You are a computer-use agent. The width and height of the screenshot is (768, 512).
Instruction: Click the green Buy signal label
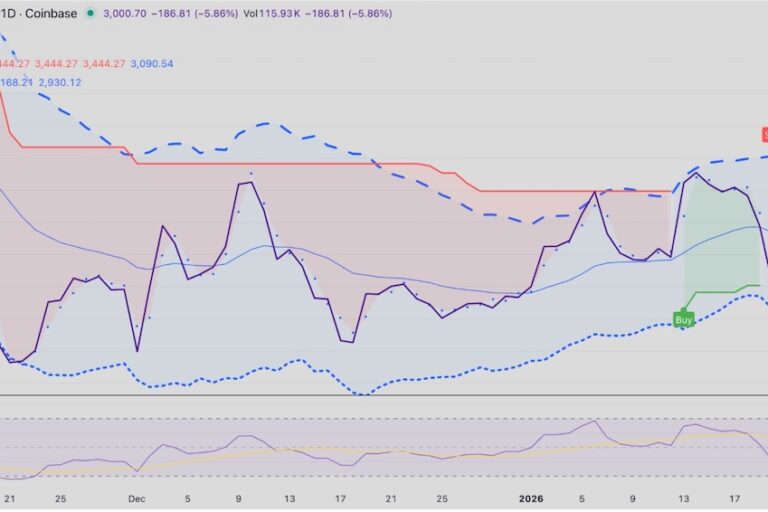(683, 320)
